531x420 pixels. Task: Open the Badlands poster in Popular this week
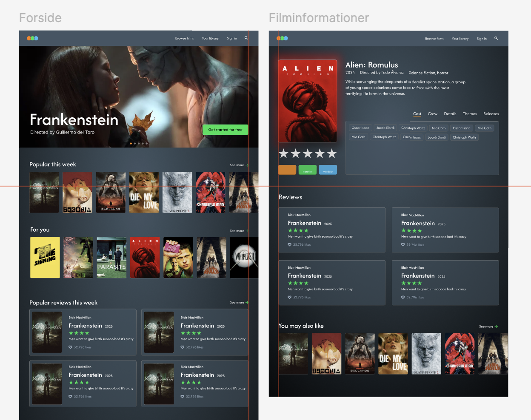[x=111, y=192]
